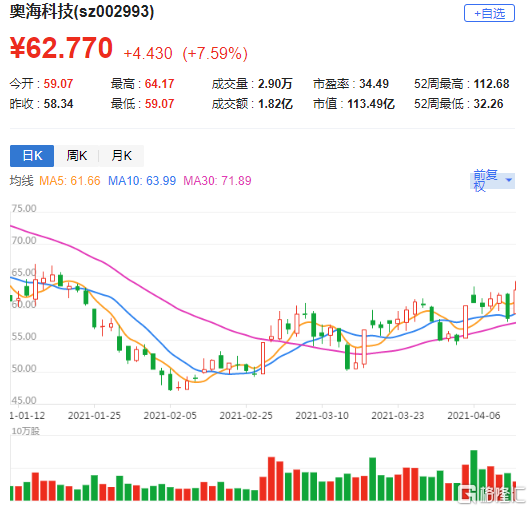
Task: Click the 2021-03-23 date axis marker
Action: coord(398,415)
